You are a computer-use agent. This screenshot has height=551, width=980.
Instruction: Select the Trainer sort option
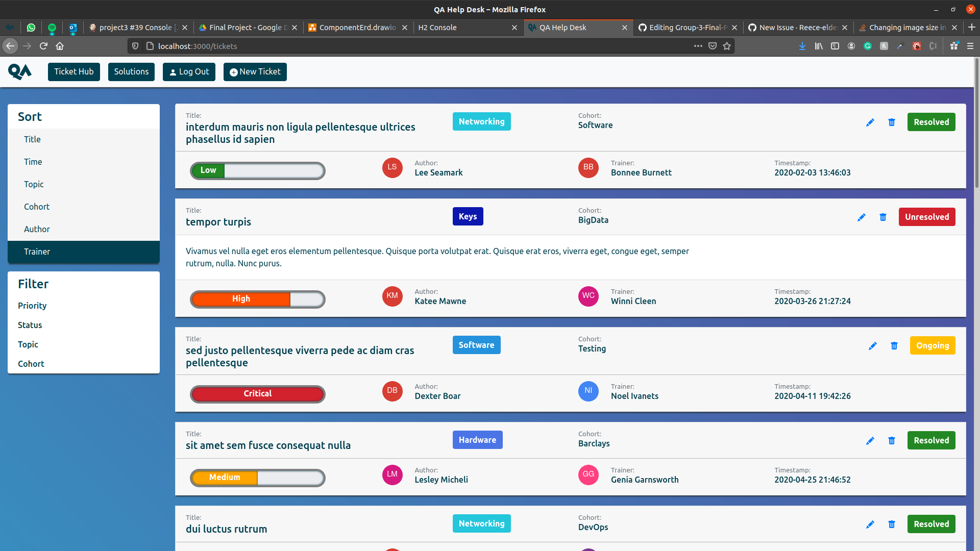pos(84,252)
